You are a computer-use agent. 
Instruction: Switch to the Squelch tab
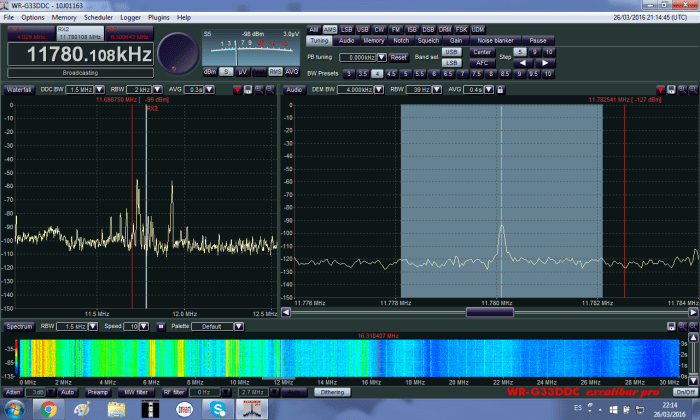(x=427, y=40)
